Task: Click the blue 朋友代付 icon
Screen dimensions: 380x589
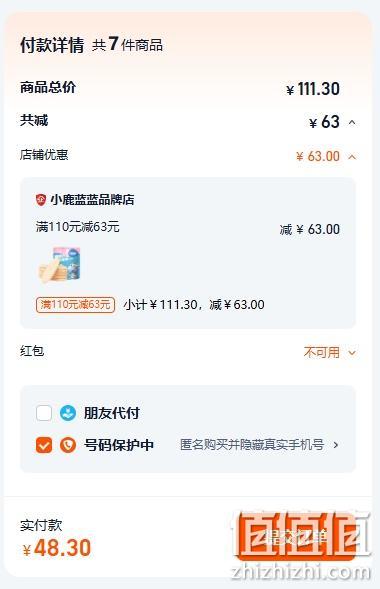Action: tap(68, 413)
